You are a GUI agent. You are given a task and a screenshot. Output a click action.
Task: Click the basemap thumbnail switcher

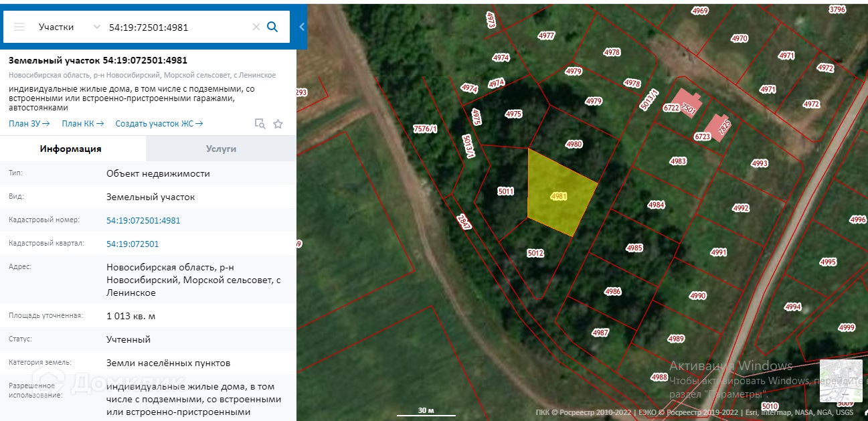[x=841, y=381]
